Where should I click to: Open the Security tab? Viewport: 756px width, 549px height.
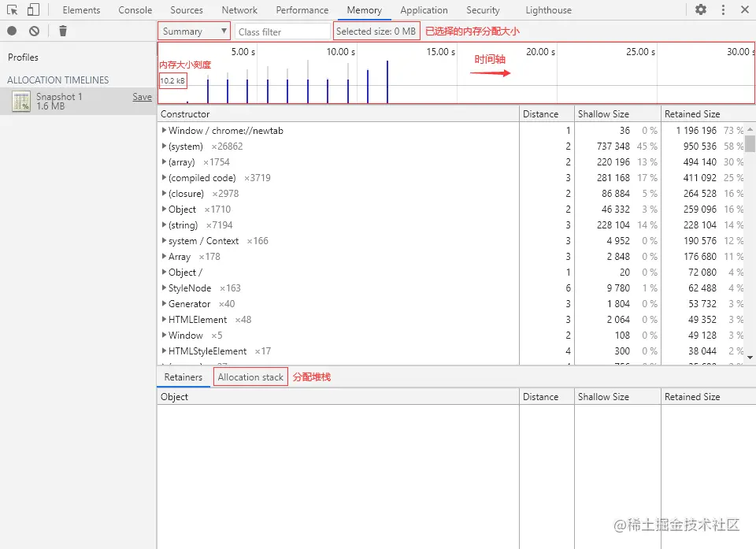tap(483, 10)
